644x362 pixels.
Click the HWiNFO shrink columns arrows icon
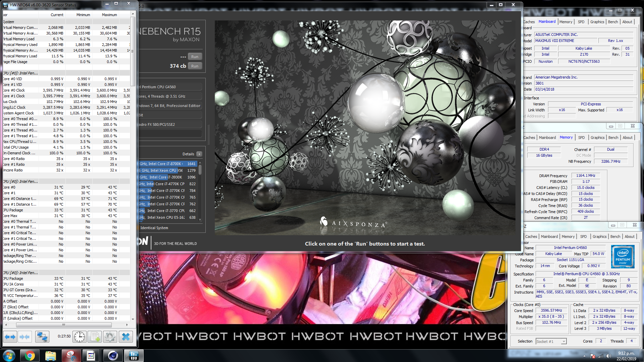pyautogui.click(x=25, y=337)
